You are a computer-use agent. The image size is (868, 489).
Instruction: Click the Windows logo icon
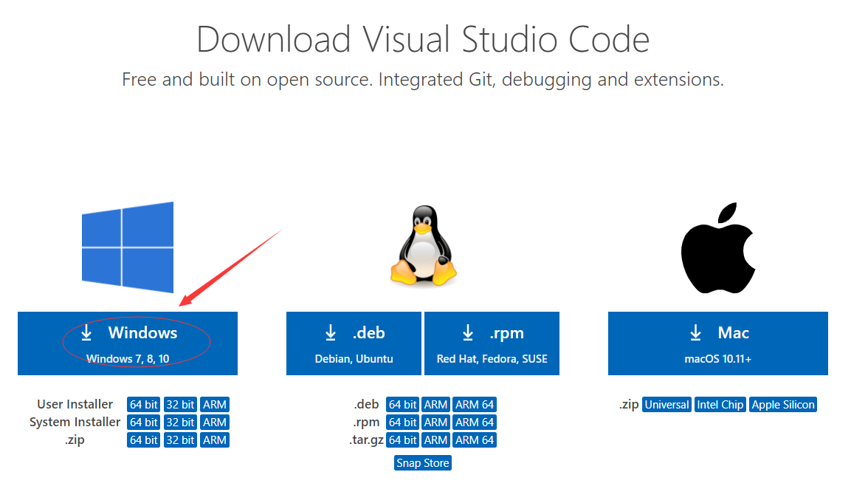[x=127, y=247]
